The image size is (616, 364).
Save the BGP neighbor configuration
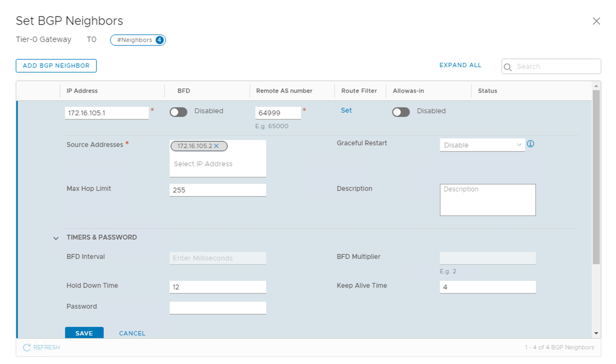[84, 333]
